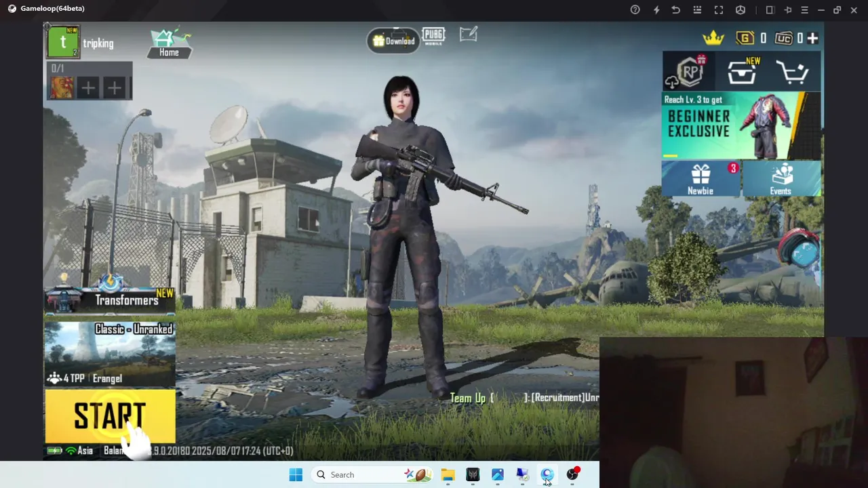Open the Newbie gift rewards
Screen dimensions: 868x488
(x=701, y=179)
